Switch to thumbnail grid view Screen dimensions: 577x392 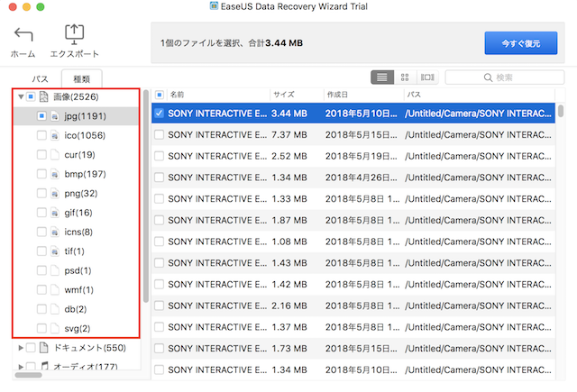(x=405, y=77)
